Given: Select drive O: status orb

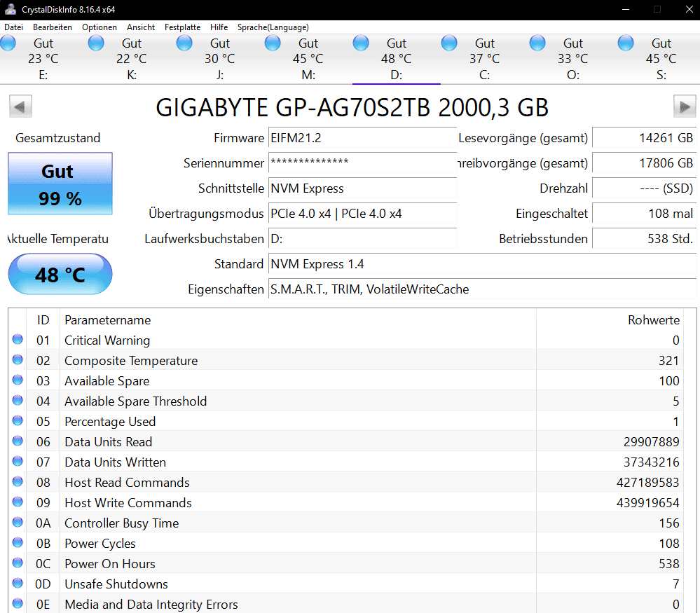Looking at the screenshot, I should point(537,43).
